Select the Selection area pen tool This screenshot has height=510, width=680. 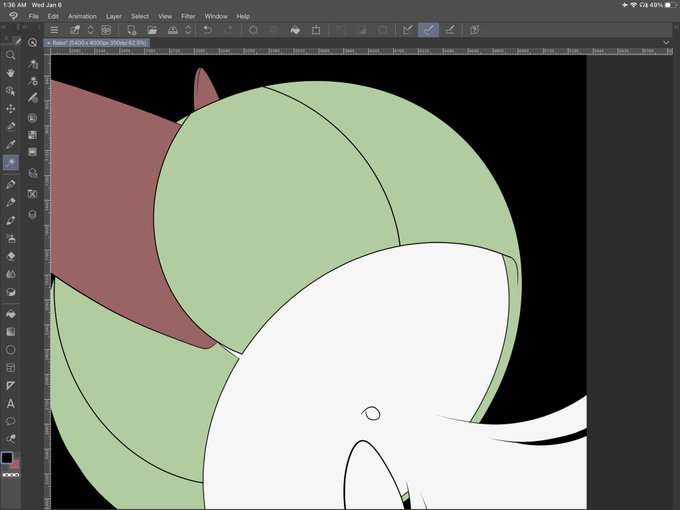pos(10,127)
